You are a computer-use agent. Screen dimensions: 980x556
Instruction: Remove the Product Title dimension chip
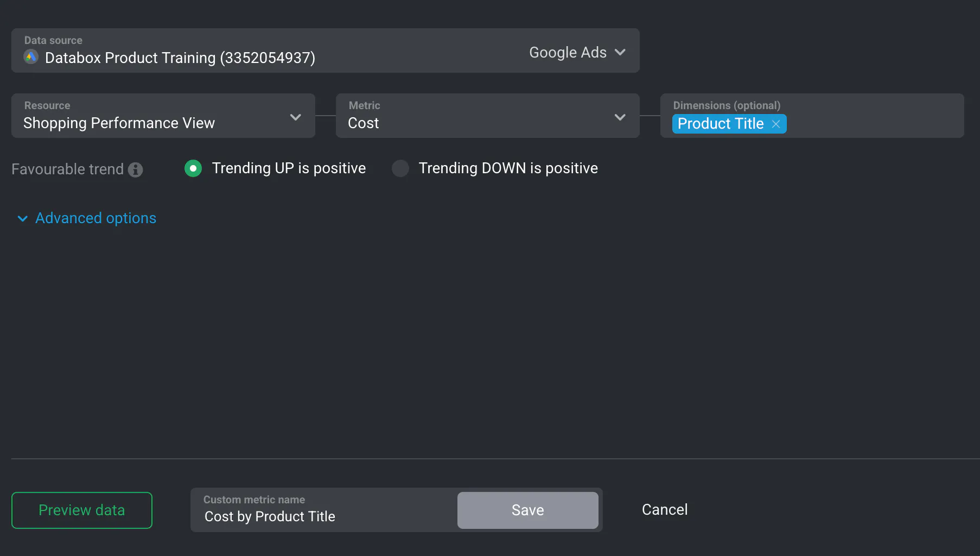coord(776,124)
